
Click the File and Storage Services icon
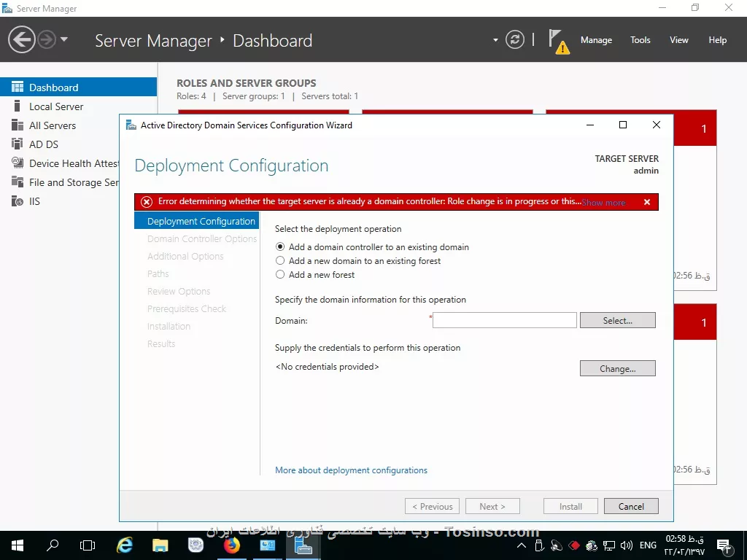coord(18,182)
